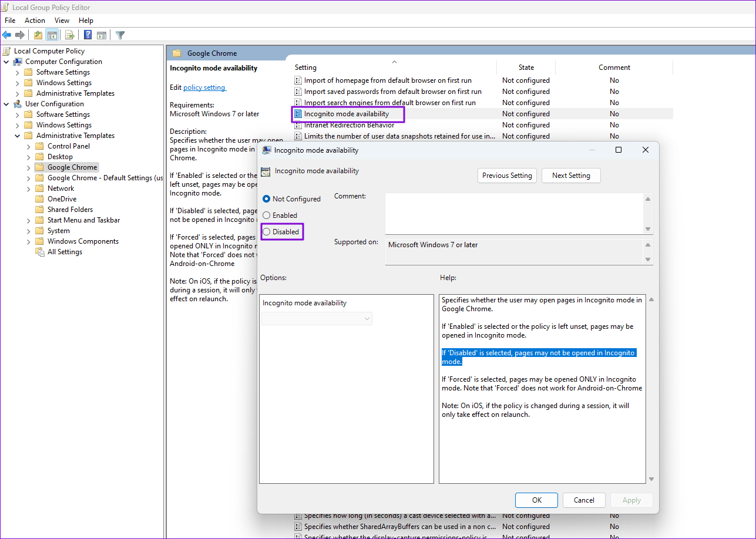Click the Up one level folder icon
Viewport: 756px width, 539px height.
click(37, 35)
